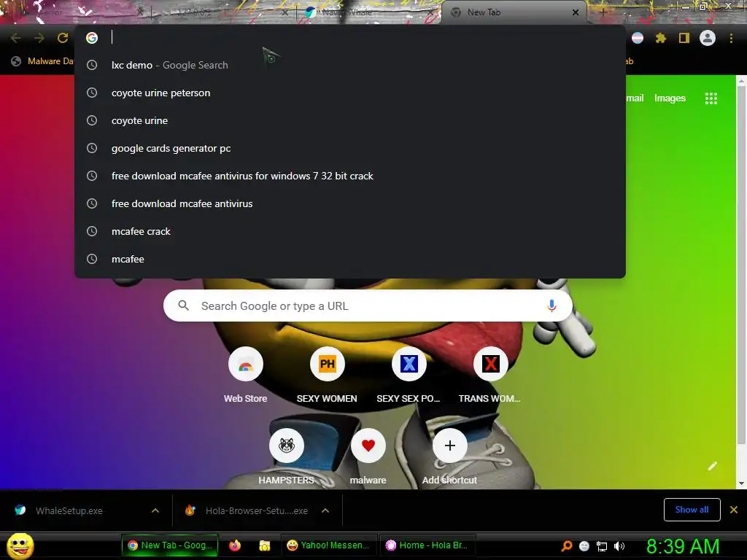Viewport: 747px width, 560px height.
Task: Click the smiley face tray icon
Action: [584, 546]
